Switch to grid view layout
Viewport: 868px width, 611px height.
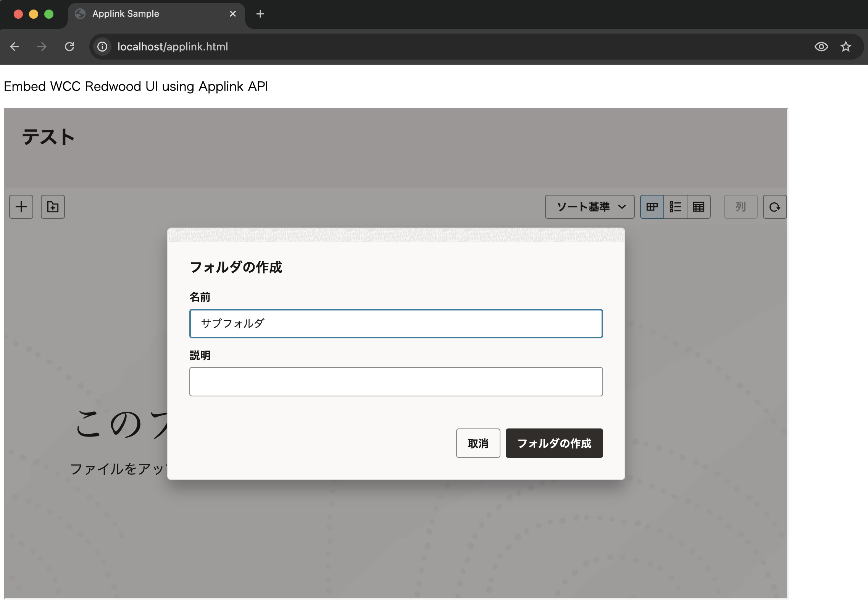pyautogui.click(x=652, y=207)
